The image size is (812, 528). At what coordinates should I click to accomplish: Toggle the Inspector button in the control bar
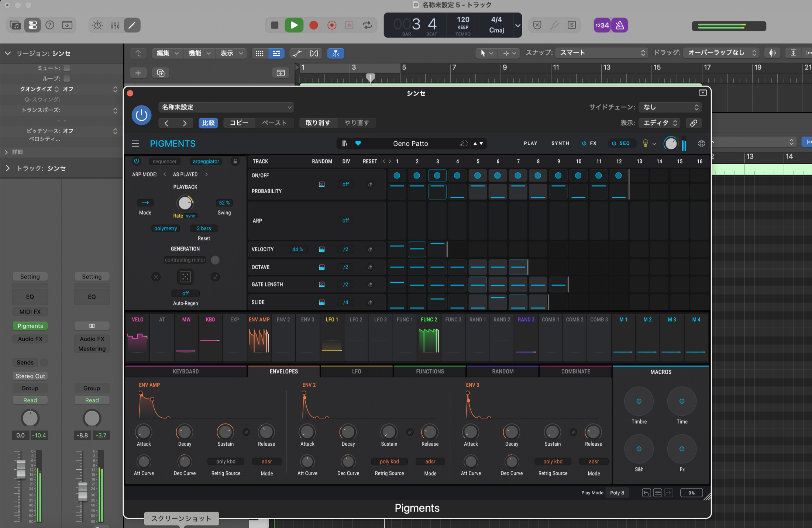tap(32, 25)
